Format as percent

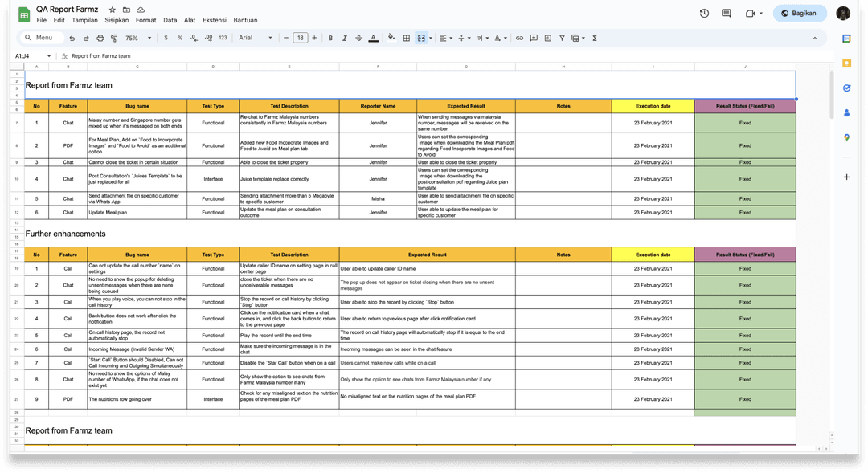(180, 39)
